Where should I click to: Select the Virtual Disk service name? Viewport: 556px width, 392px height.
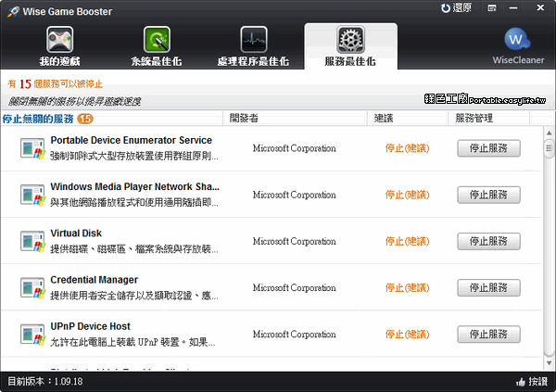[x=76, y=234]
